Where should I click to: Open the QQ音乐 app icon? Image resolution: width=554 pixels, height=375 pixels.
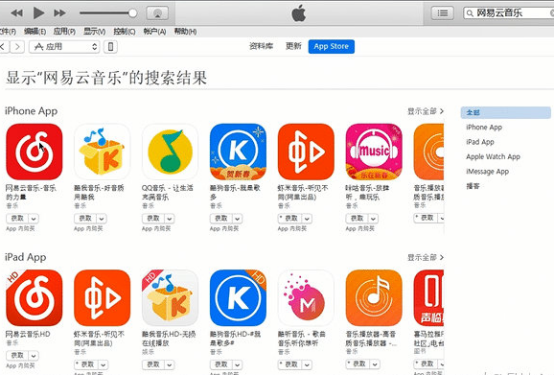point(170,152)
